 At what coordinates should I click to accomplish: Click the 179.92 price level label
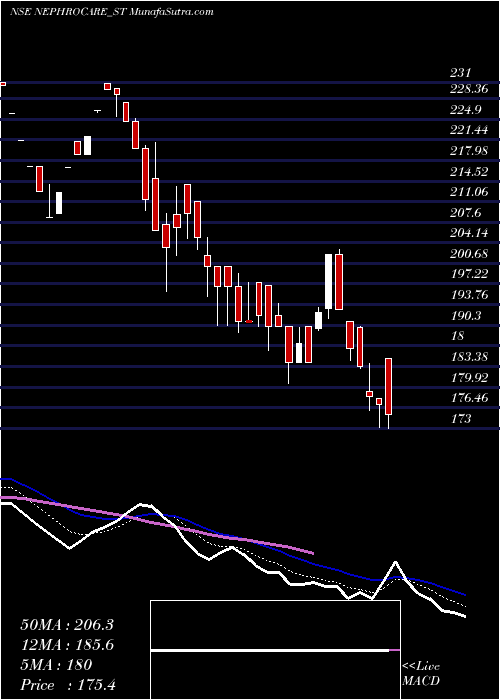click(469, 378)
